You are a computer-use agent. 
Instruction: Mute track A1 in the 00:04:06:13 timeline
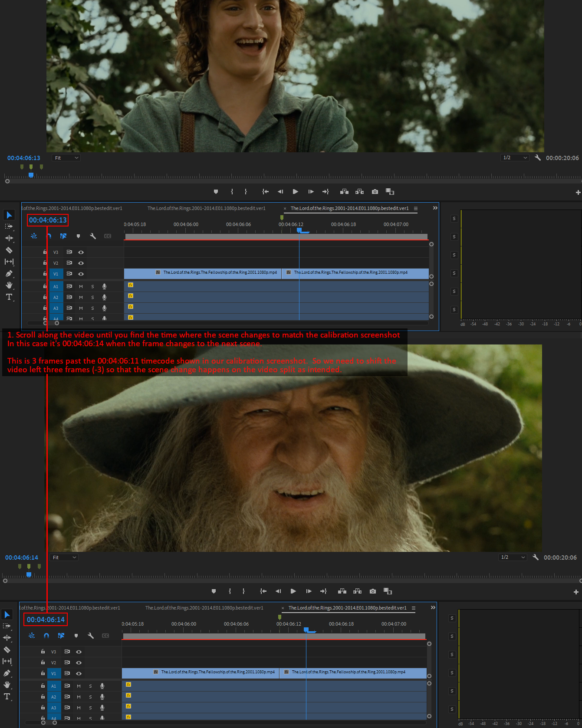pyautogui.click(x=81, y=286)
